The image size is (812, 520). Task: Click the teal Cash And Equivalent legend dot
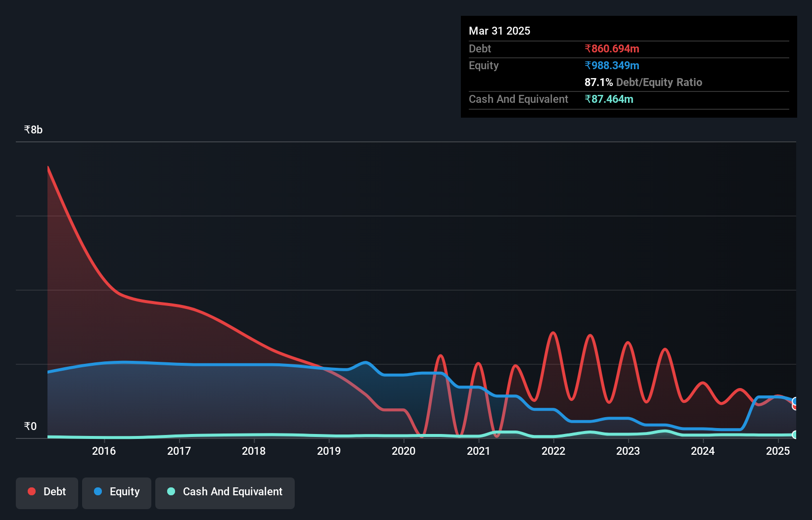point(171,491)
